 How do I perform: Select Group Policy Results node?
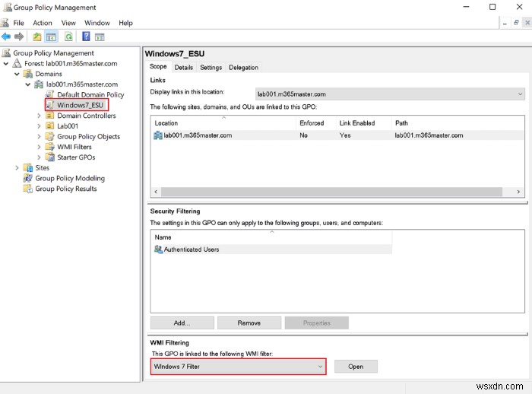[x=66, y=189]
